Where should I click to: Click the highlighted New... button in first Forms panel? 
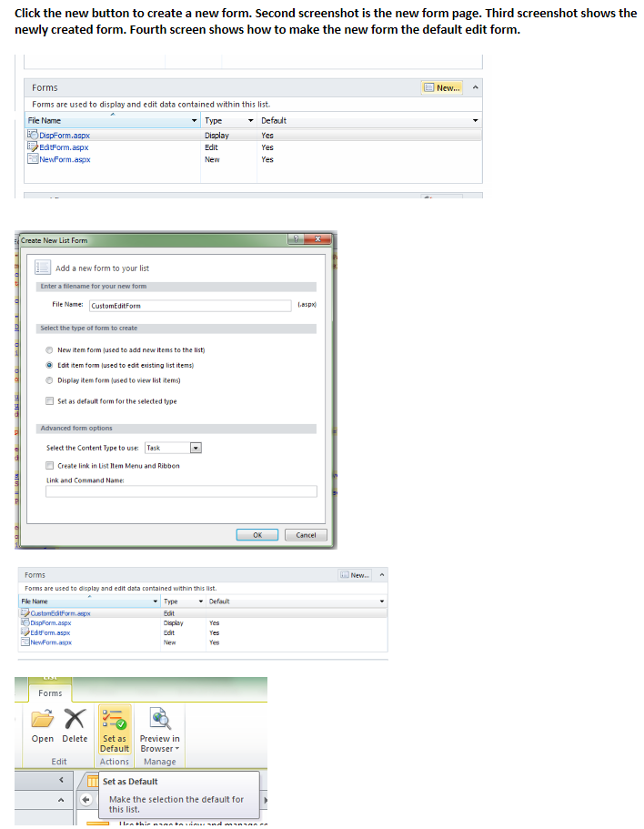point(442,87)
